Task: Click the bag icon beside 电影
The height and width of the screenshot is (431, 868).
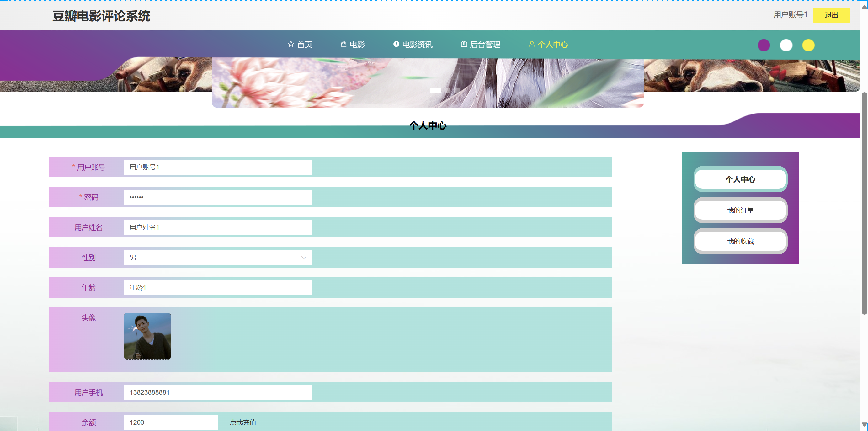Action: pos(343,44)
